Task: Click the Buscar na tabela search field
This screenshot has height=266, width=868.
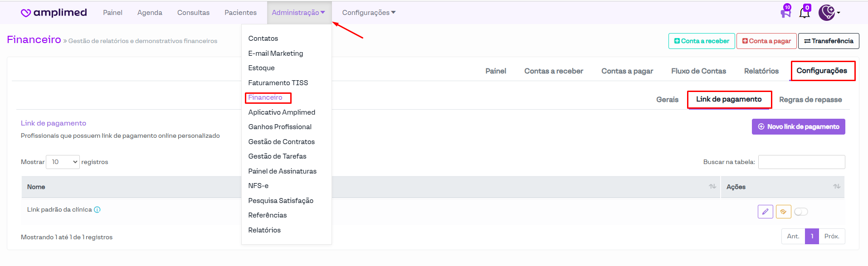Action: click(801, 162)
